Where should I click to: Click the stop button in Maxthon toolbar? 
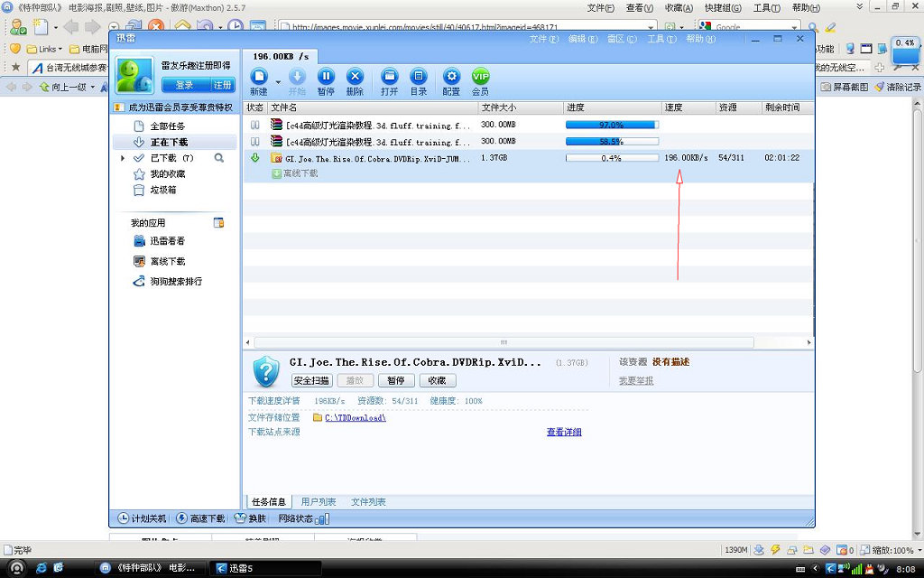tap(155, 26)
